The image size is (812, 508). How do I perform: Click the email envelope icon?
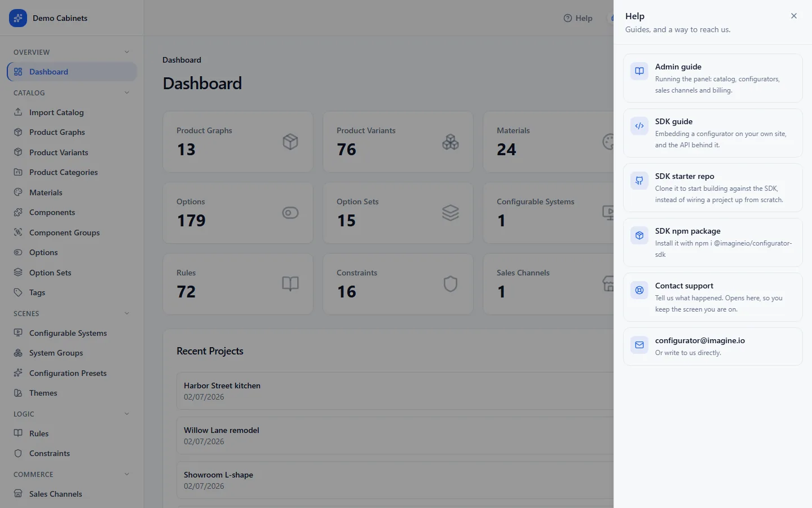coord(639,345)
